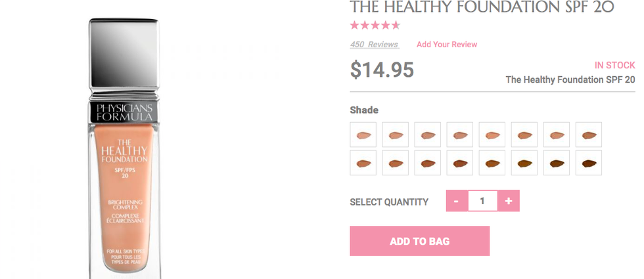Open the 450 Reviews link
The height and width of the screenshot is (279, 644).
click(x=374, y=45)
